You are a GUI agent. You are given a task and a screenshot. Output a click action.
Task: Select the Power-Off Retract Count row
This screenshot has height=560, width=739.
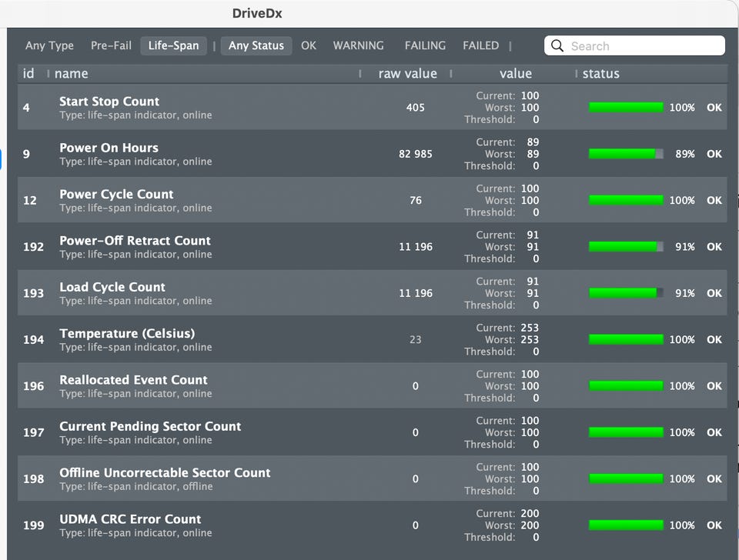pos(373,247)
